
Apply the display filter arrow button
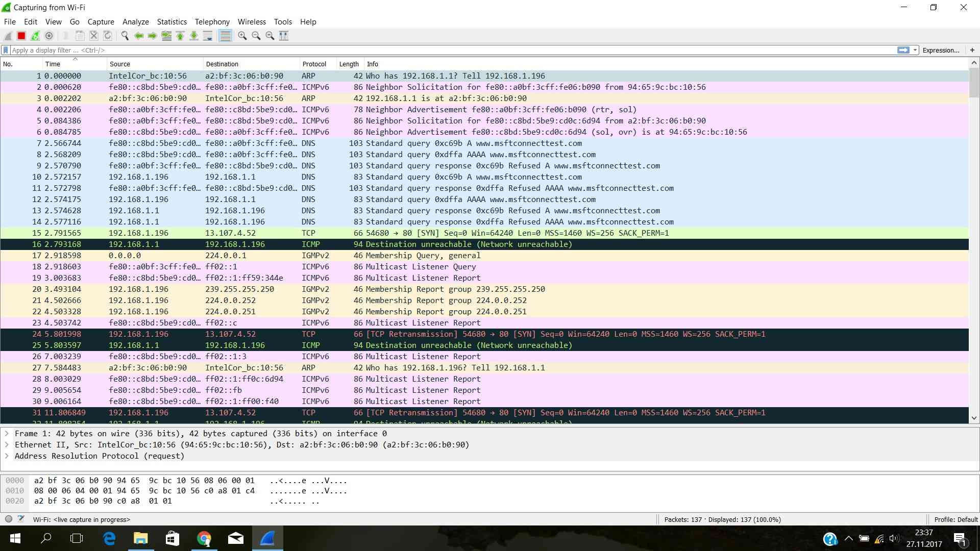tap(903, 50)
